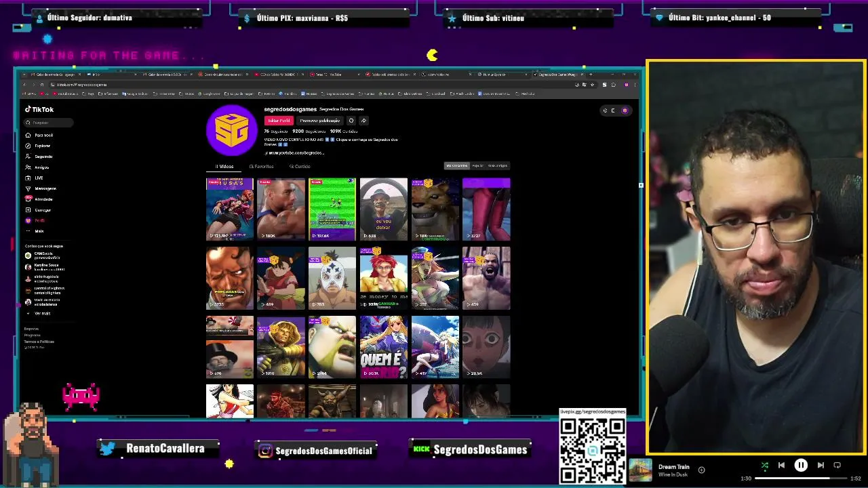Click the TikTok logo
The height and width of the screenshot is (488, 868).
(x=39, y=109)
